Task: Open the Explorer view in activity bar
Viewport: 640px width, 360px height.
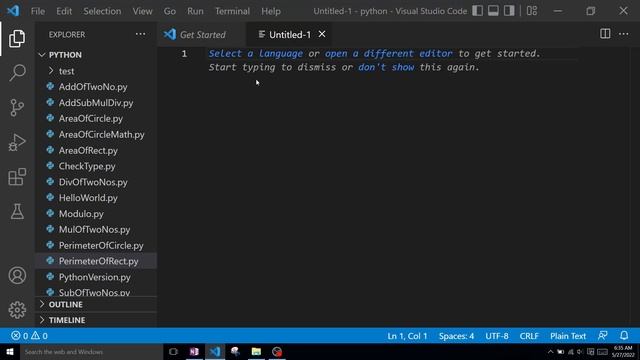Action: click(17, 38)
